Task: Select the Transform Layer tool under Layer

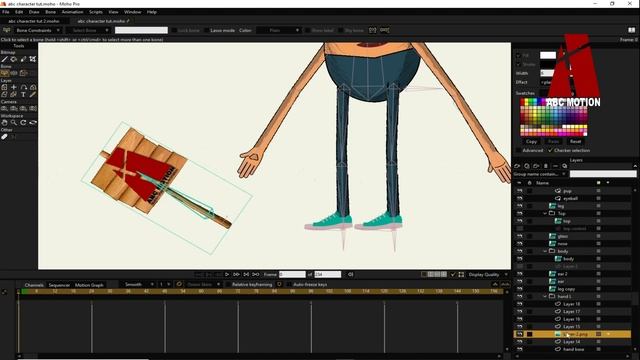Action: [5, 87]
